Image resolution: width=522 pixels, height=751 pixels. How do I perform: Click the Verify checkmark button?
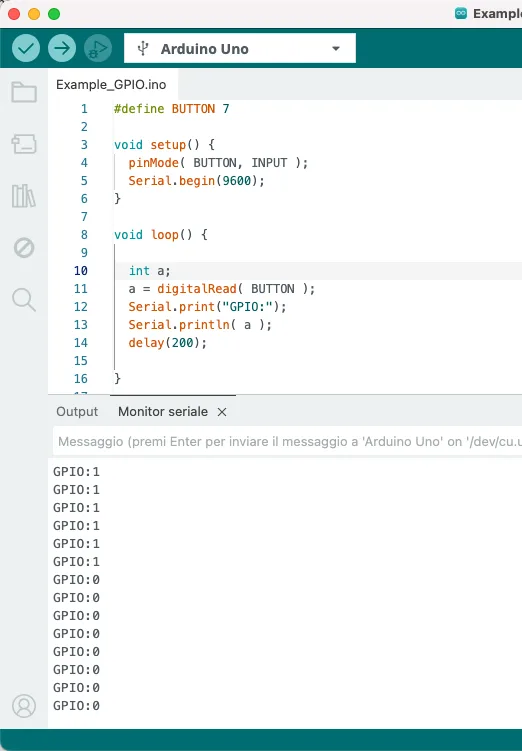coord(26,48)
